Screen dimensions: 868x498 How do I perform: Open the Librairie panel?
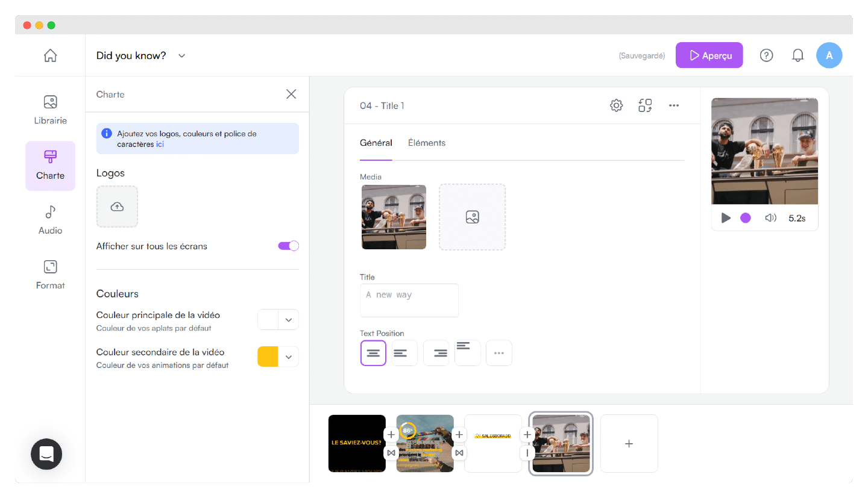[51, 110]
